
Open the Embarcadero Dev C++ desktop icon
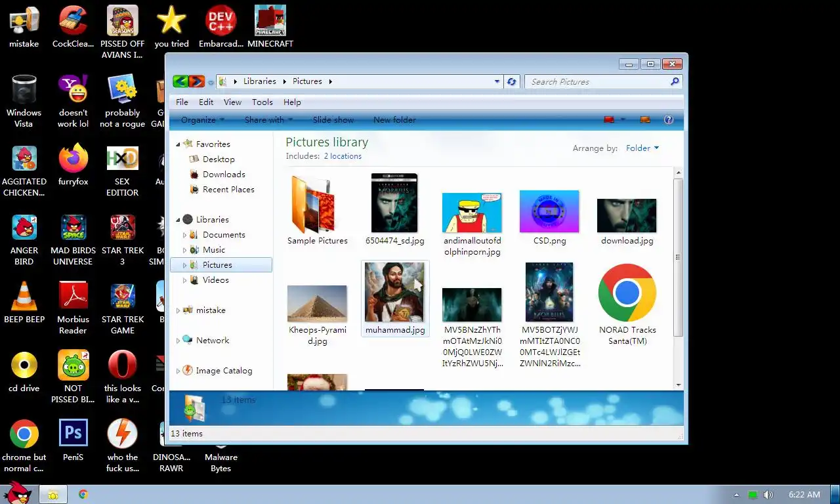[221, 26]
